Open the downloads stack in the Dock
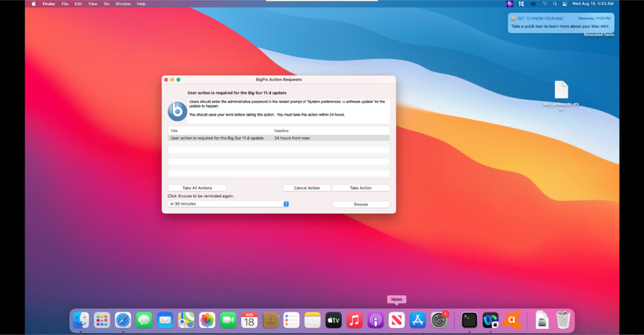This screenshot has height=335, width=644. point(542,320)
